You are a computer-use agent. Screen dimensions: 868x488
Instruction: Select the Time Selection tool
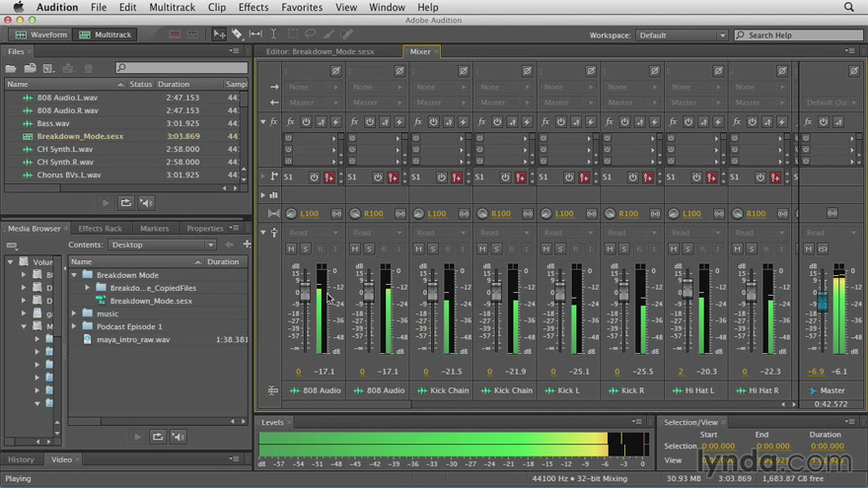(x=273, y=35)
